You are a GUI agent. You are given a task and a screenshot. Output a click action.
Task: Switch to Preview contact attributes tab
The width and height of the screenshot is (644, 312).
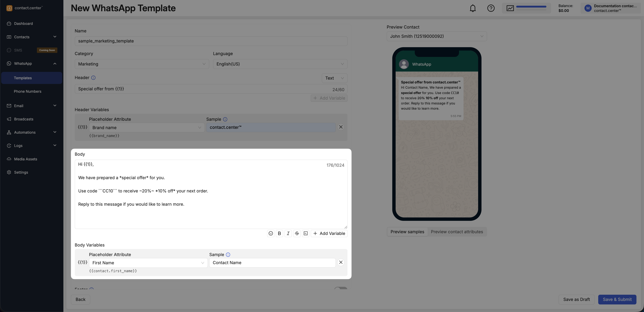(x=457, y=232)
